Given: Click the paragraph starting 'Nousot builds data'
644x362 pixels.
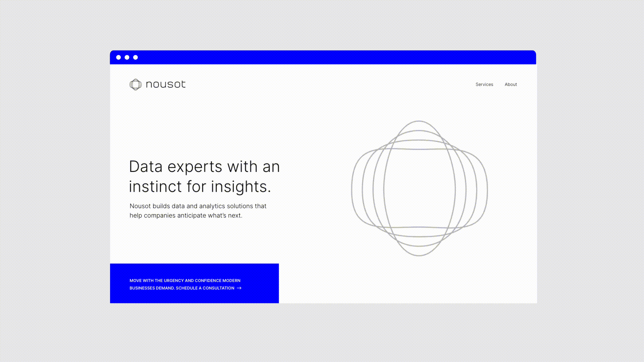Looking at the screenshot, I should (198, 211).
